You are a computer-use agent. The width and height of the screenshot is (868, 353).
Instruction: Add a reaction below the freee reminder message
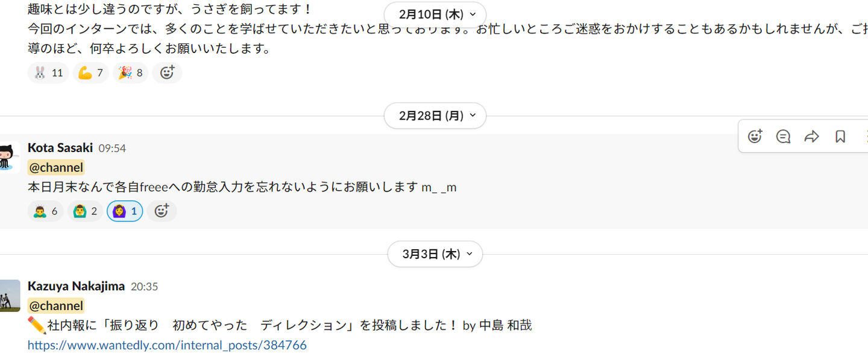pos(162,211)
